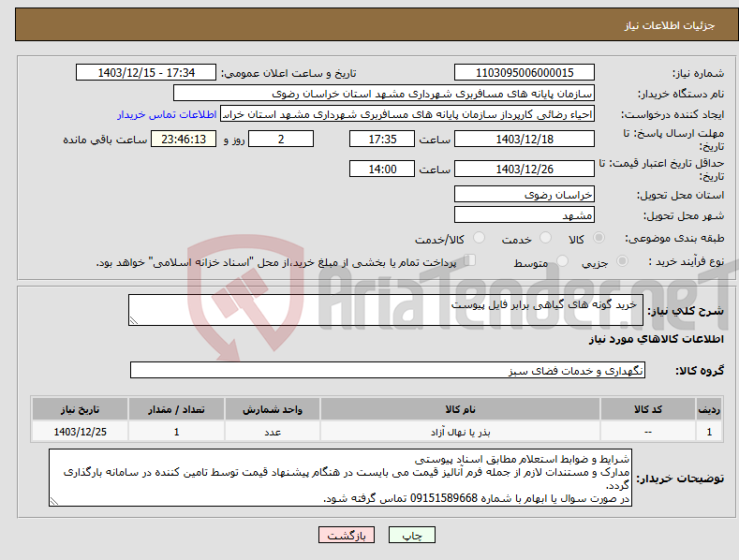Click the delivery city field مشهد
Viewport: 739px width, 560px height.
[525, 215]
